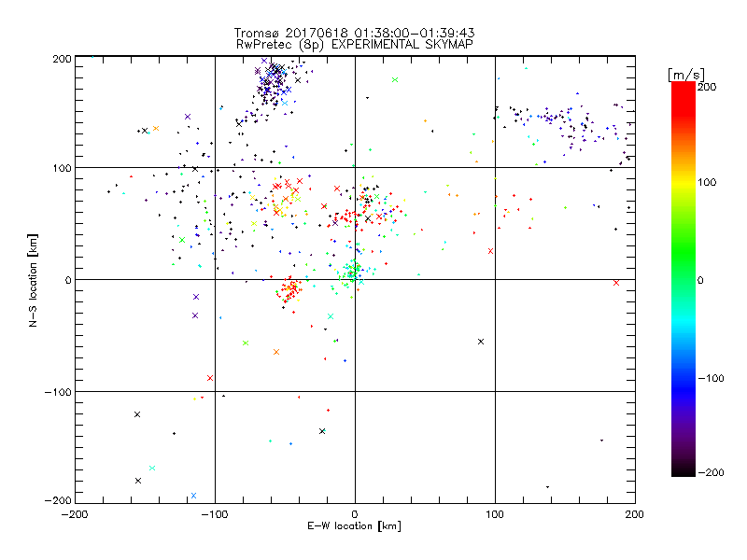Screen dimensions: 747x560
Task: Select the orange X marker south of center
Action: [x=276, y=352]
